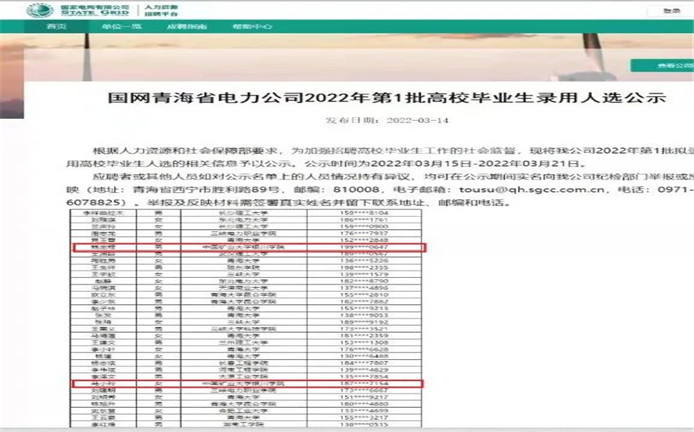This screenshot has height=432, width=694.
Task: Click the 河南工程学院 school cell
Action: 243,370
